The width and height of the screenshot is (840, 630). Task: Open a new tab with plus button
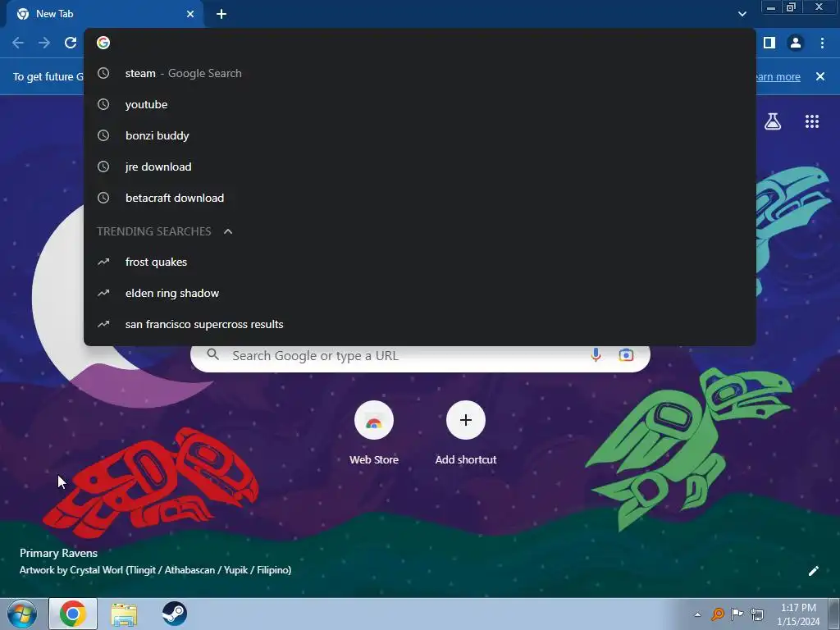[x=221, y=14]
